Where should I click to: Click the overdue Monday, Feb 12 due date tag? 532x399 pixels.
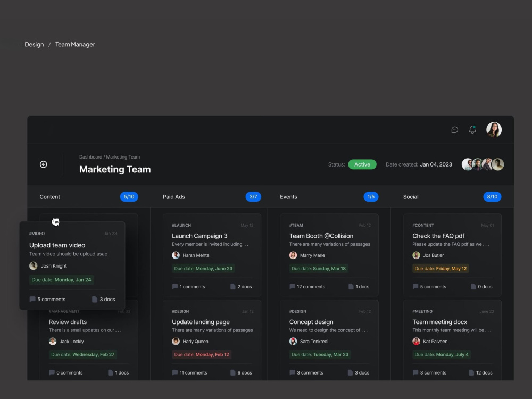(x=202, y=354)
